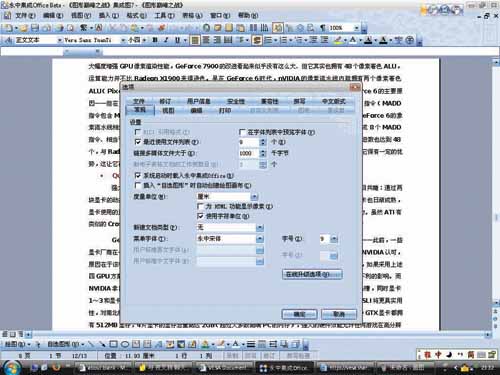This screenshot has height=375, width=500.
Task: Show paragraph marks with the pilcrow icon
Action: point(322,28)
